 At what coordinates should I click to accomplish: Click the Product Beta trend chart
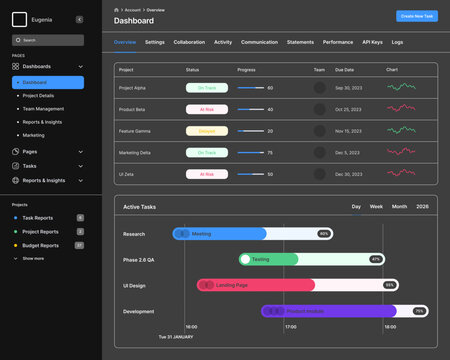point(401,108)
